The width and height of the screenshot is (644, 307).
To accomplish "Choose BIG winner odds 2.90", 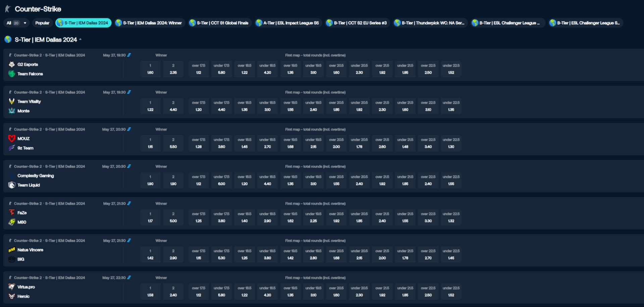I will (x=173, y=255).
